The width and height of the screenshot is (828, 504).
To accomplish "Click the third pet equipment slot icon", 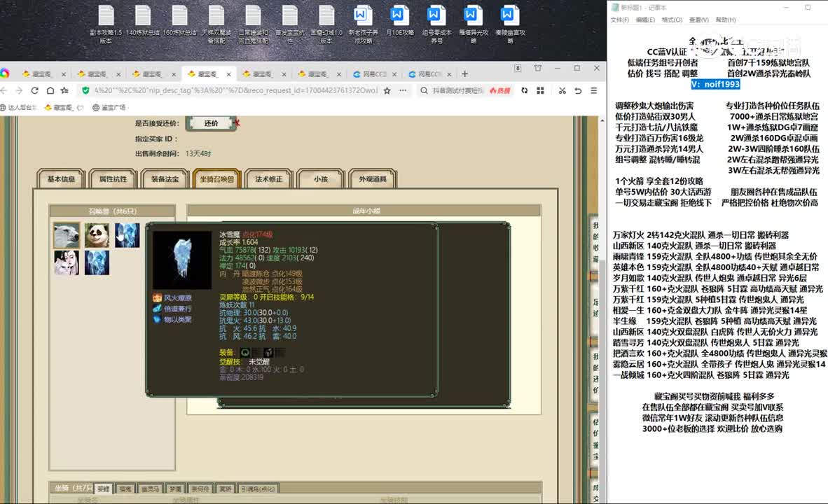I will [x=268, y=352].
